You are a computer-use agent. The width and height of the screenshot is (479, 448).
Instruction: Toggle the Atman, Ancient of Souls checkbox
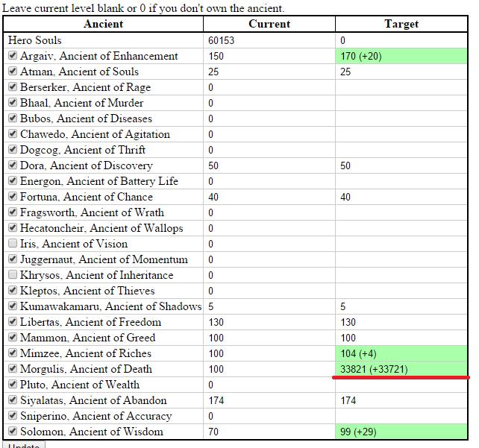tap(13, 71)
